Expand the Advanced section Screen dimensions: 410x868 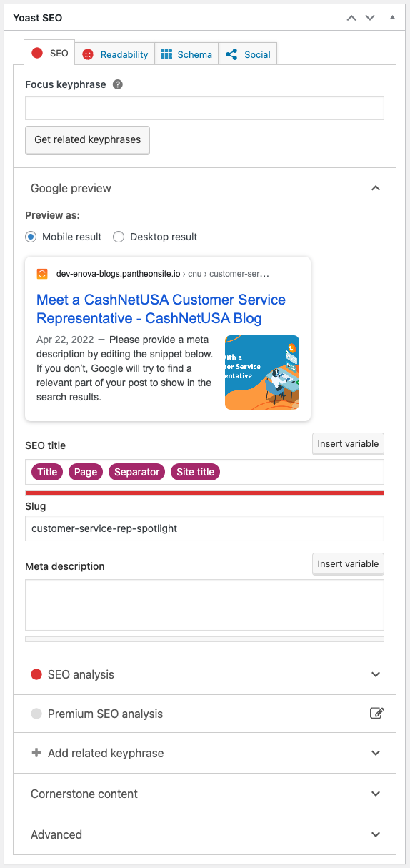[x=204, y=834]
